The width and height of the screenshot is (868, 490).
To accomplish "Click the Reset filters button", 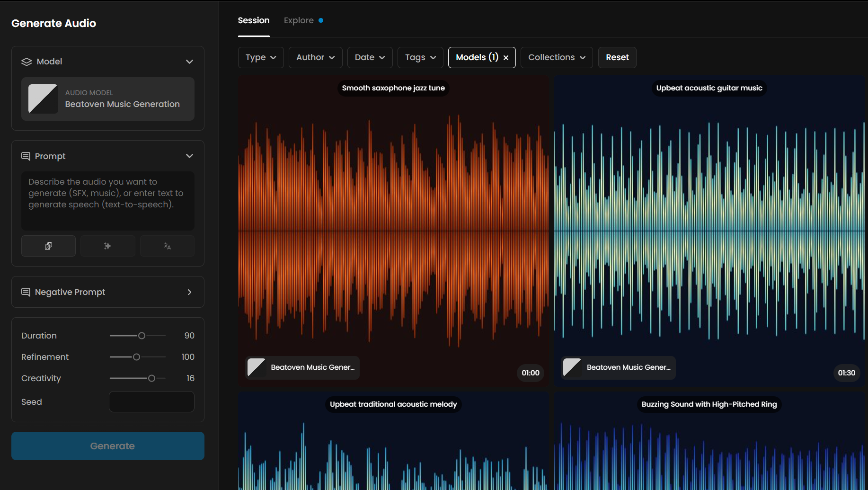I will (617, 58).
